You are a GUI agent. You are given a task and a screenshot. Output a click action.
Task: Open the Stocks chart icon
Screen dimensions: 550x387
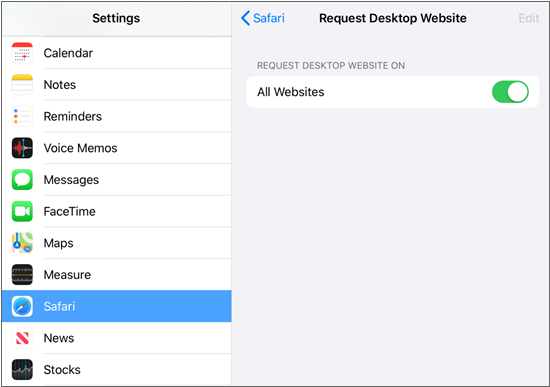pyautogui.click(x=22, y=369)
